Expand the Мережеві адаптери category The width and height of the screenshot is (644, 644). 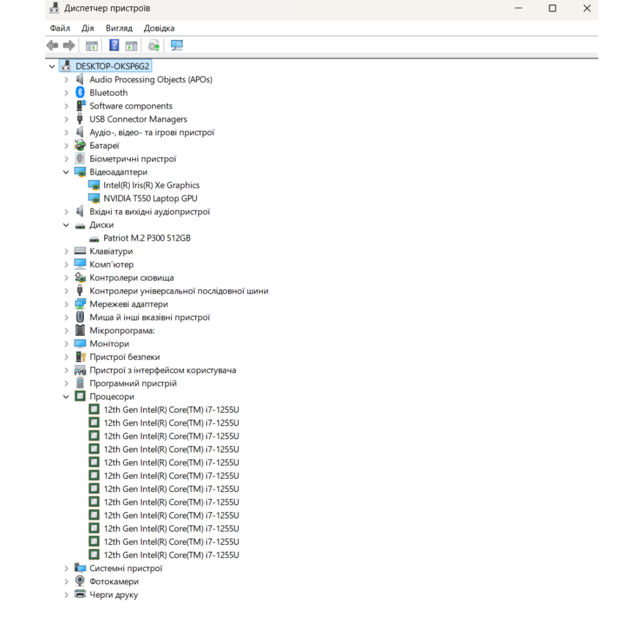pyautogui.click(x=66, y=305)
